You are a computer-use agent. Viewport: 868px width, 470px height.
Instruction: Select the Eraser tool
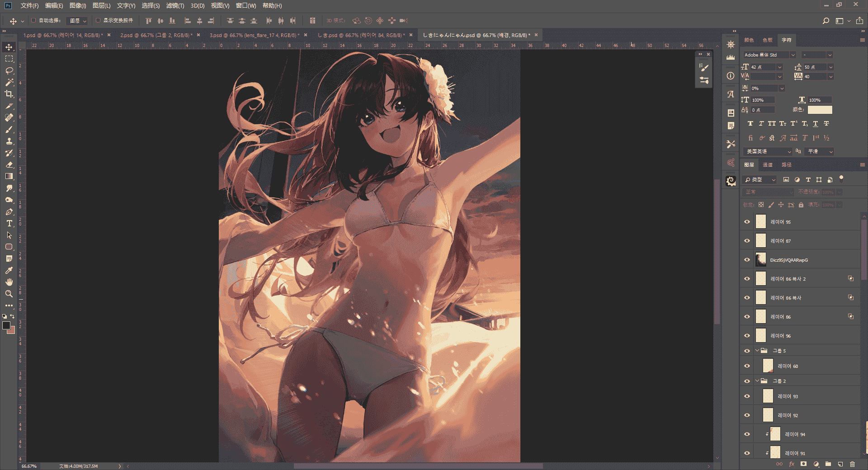(9, 164)
